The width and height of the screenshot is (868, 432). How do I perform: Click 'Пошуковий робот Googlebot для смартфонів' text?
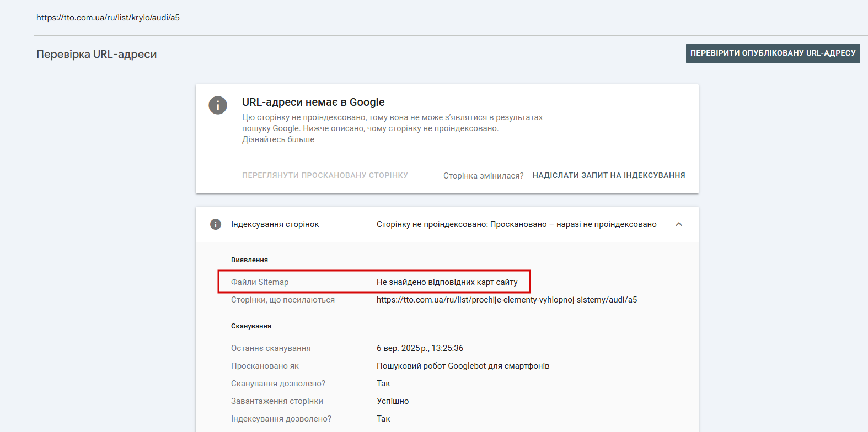(463, 366)
